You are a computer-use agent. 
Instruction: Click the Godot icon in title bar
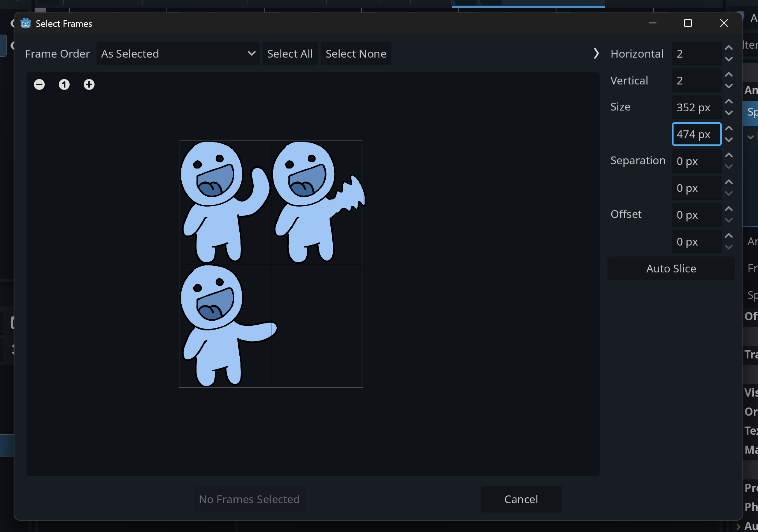[26, 23]
